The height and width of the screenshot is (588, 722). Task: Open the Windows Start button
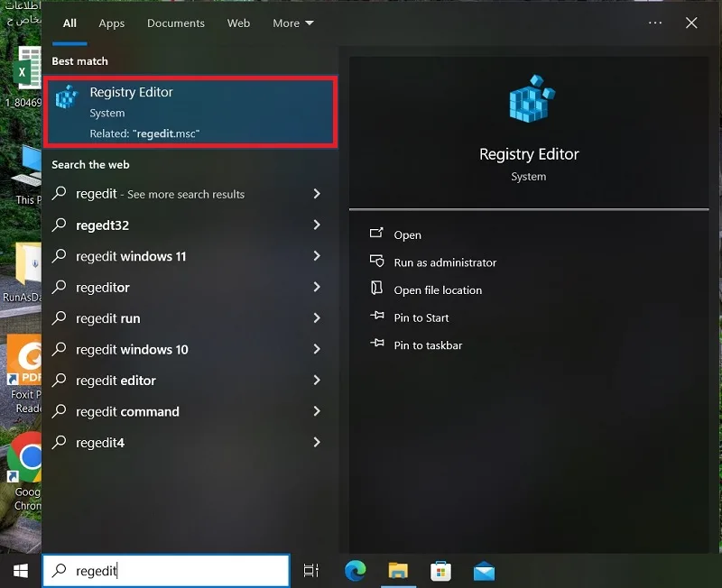pos(21,571)
